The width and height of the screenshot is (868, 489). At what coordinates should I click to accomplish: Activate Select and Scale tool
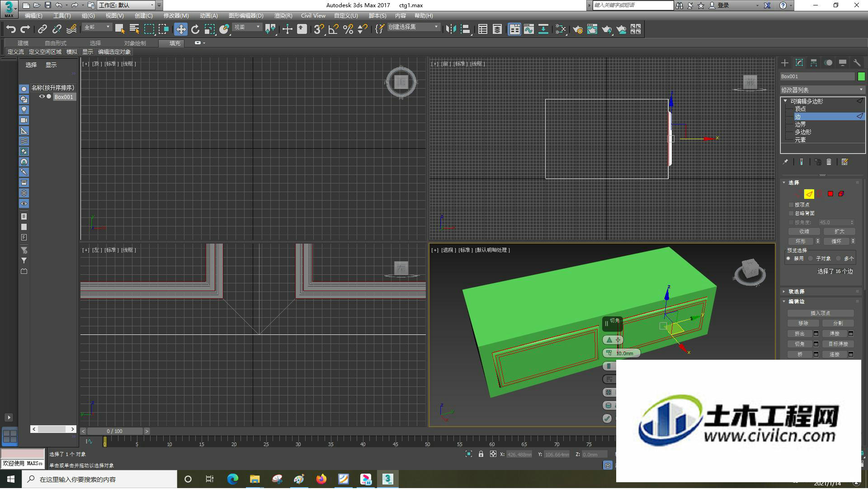[x=210, y=29]
